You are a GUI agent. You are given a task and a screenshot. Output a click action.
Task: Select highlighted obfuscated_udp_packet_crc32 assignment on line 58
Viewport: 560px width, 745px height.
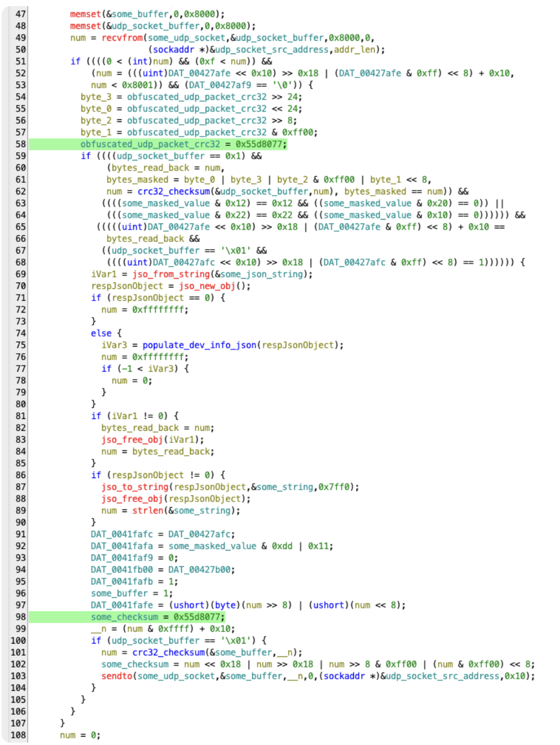(183, 144)
